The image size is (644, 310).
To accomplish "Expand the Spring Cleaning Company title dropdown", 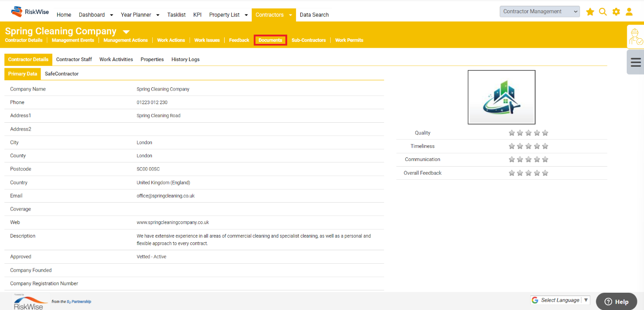I will coord(126,32).
